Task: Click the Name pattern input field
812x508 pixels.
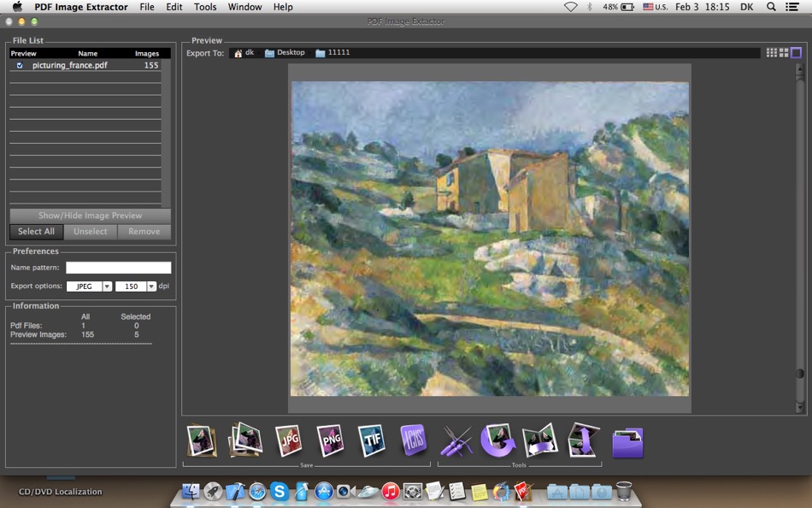Action: [x=118, y=268]
